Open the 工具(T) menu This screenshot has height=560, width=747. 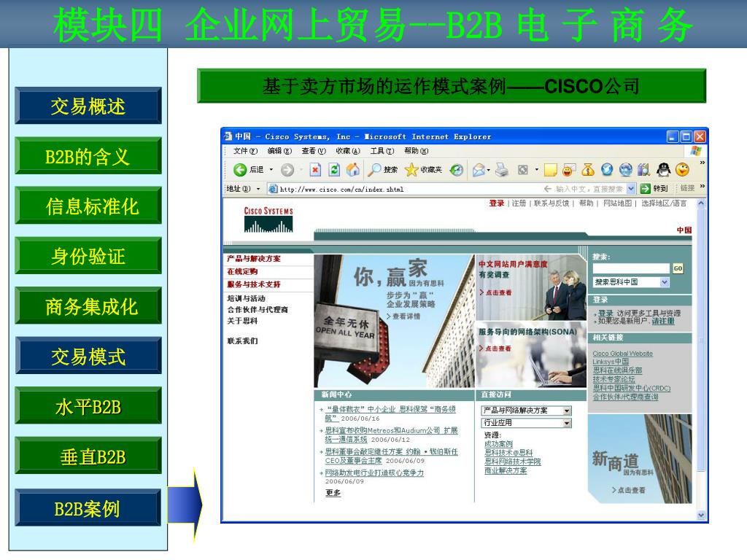tap(382, 151)
